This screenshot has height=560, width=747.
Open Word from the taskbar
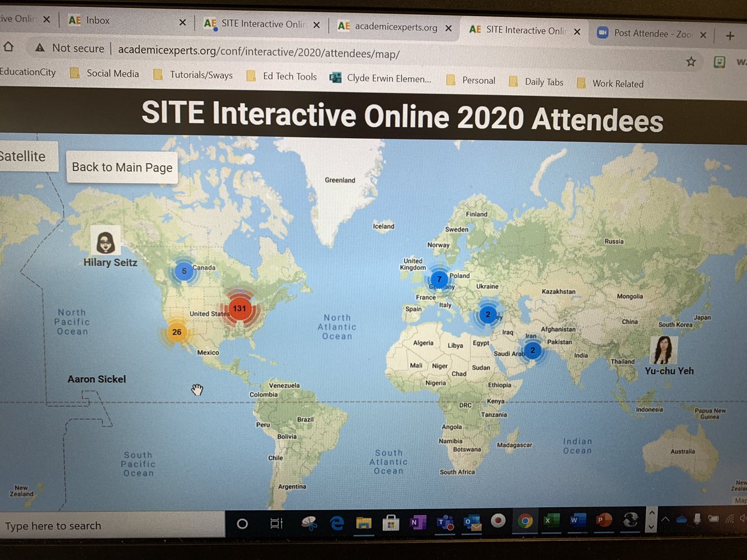577,520
